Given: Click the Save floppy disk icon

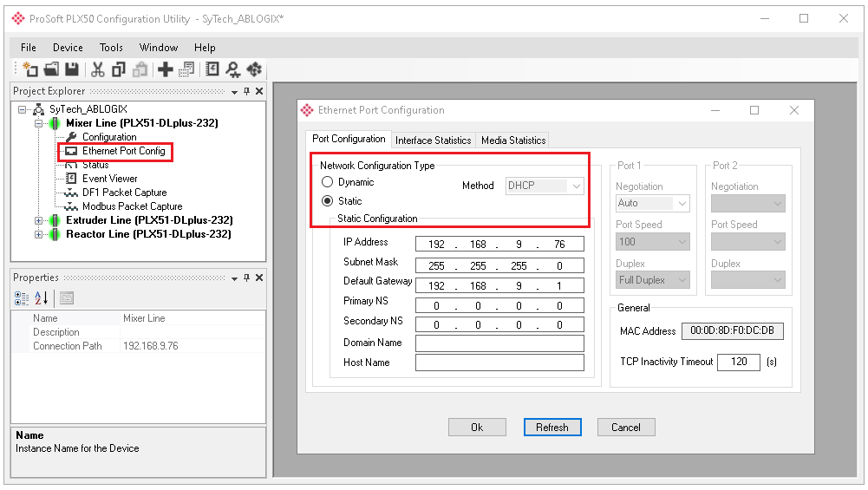Looking at the screenshot, I should [x=71, y=69].
